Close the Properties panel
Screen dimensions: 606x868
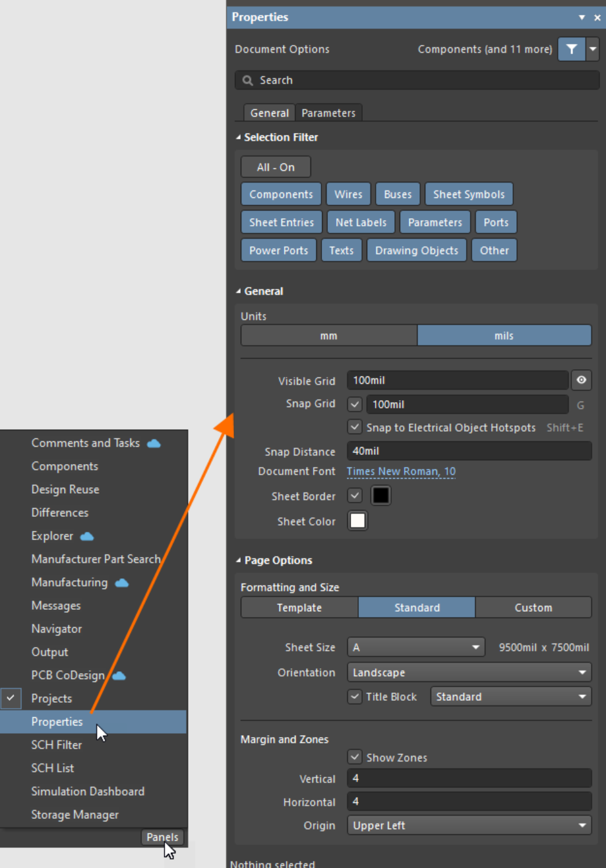(598, 17)
